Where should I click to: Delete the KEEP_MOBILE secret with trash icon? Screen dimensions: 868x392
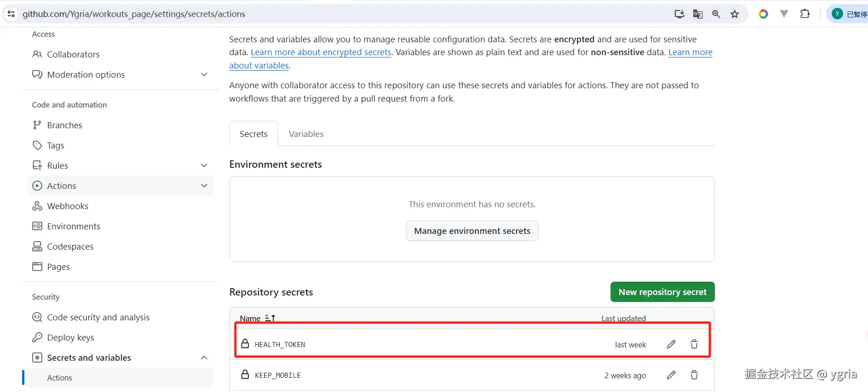click(x=694, y=375)
